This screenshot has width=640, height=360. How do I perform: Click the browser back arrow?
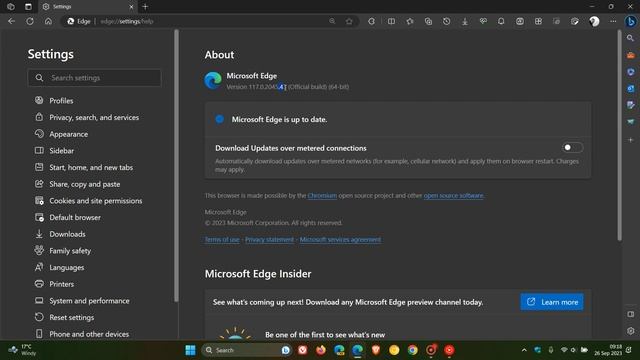tap(11, 21)
